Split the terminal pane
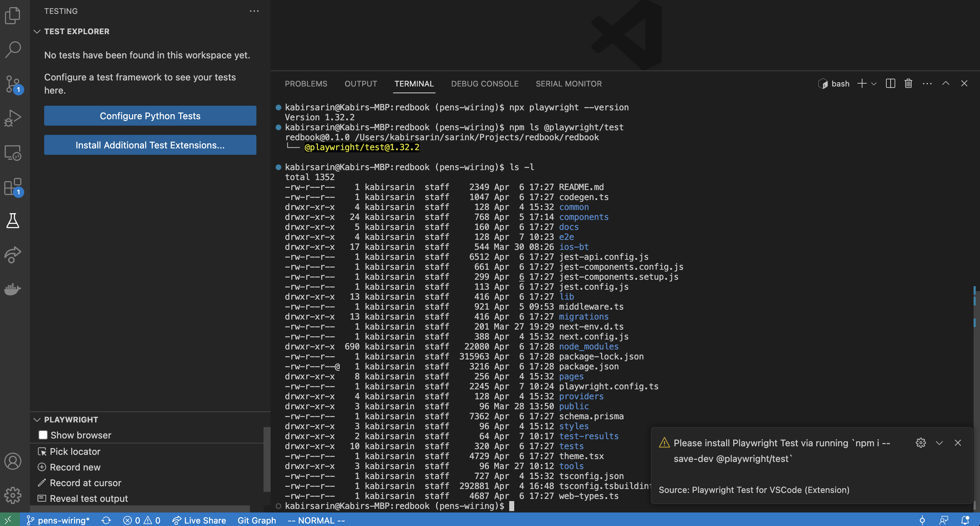This screenshot has width=980, height=526. click(x=890, y=83)
